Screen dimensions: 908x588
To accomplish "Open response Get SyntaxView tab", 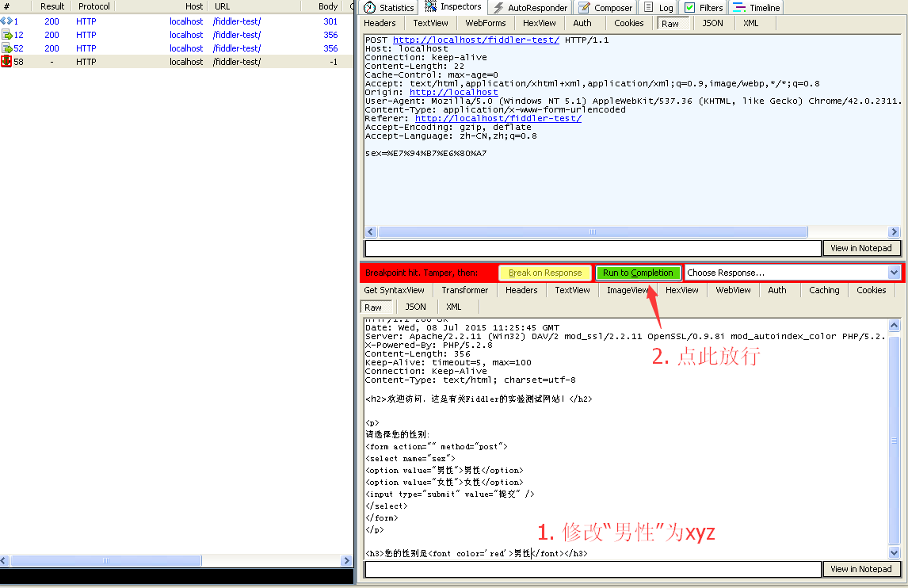I will tap(394, 290).
